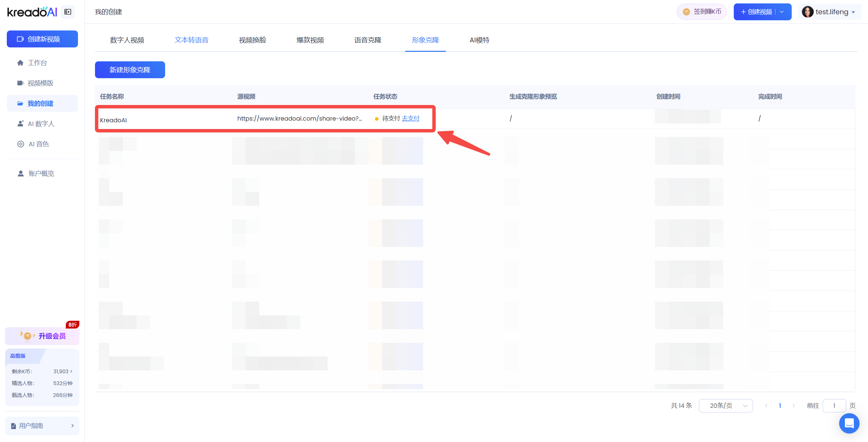Click the 去支付 link
This screenshot has width=868, height=442.
pos(411,118)
